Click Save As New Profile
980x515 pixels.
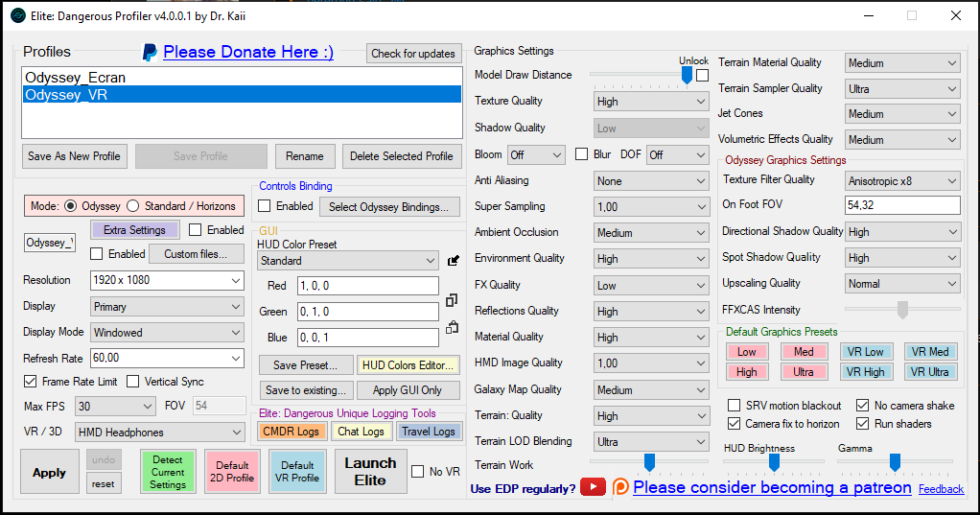75,156
